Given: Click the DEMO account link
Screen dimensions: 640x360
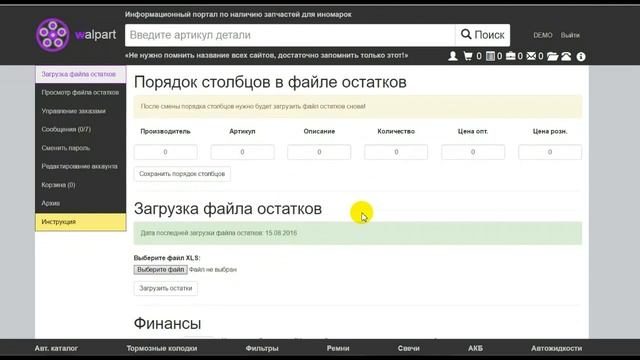Looking at the screenshot, I should pos(542,36).
